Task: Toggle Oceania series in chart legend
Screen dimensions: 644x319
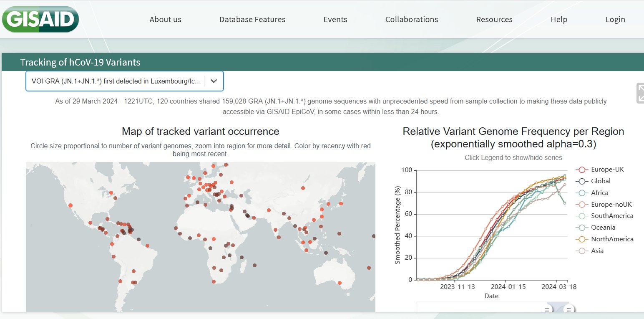Action: pyautogui.click(x=603, y=228)
